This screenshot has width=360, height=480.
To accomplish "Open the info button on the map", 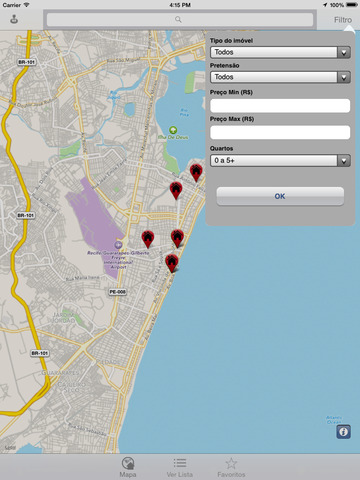I will [x=343, y=432].
